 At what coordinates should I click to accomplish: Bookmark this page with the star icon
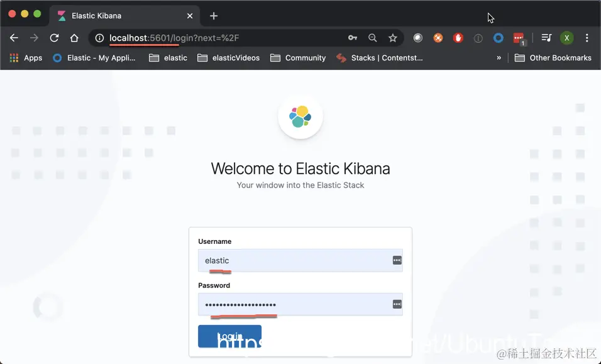[392, 38]
